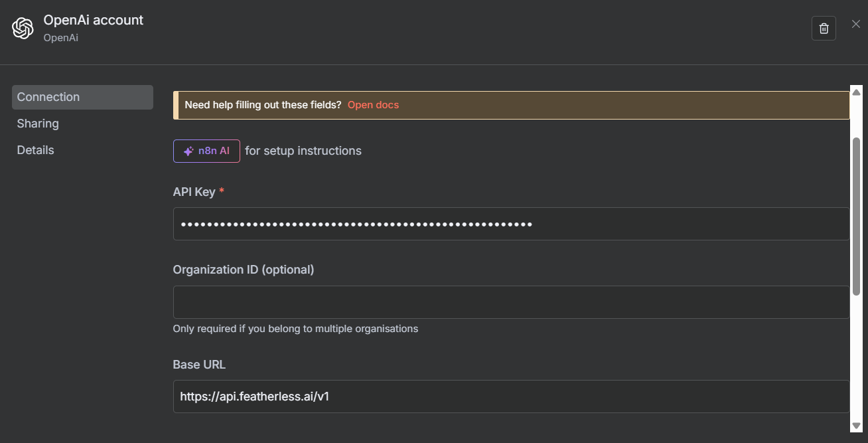The height and width of the screenshot is (443, 868).
Task: Click the "API Key" field label
Action: pyautogui.click(x=194, y=192)
